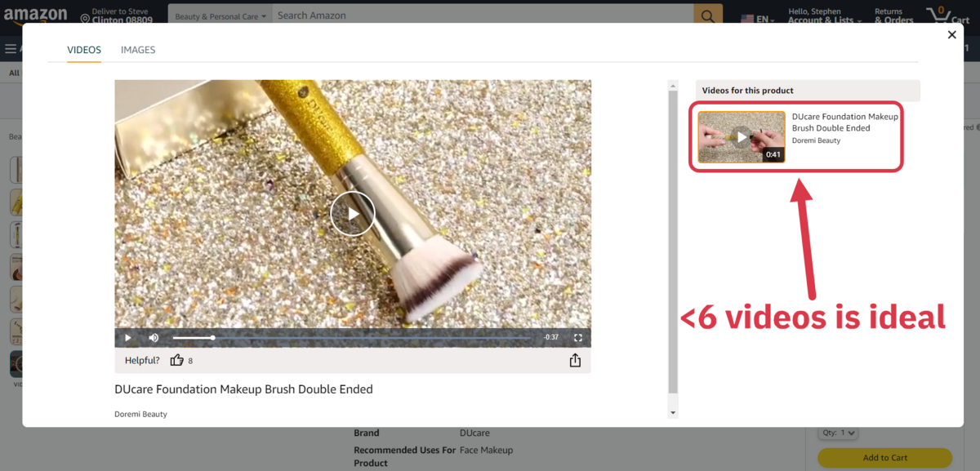The height and width of the screenshot is (471, 980).
Task: Play the video with center play button
Action: pyautogui.click(x=352, y=214)
